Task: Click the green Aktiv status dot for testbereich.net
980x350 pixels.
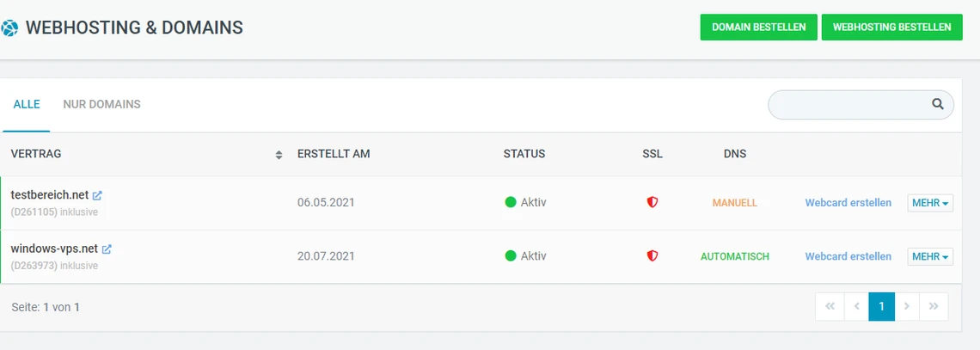Action: coord(511,203)
